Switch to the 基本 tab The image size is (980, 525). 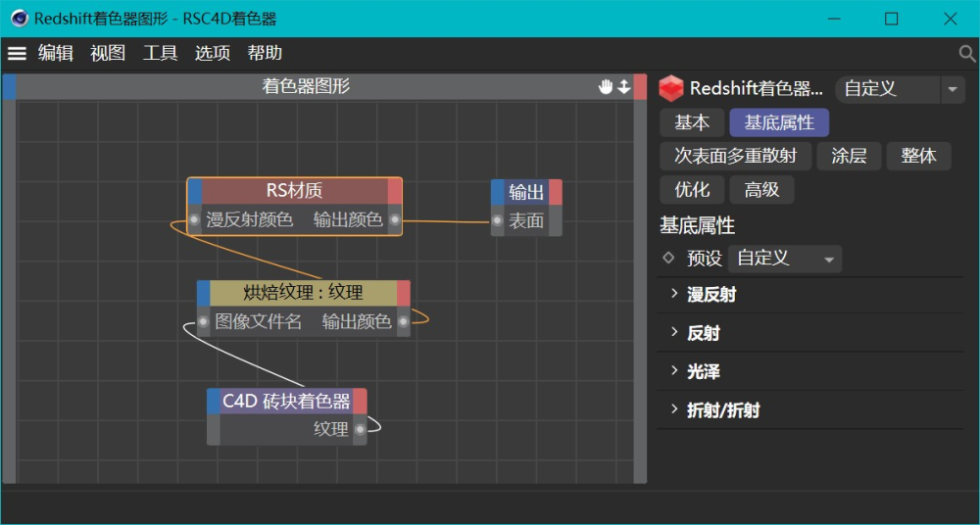(692, 122)
